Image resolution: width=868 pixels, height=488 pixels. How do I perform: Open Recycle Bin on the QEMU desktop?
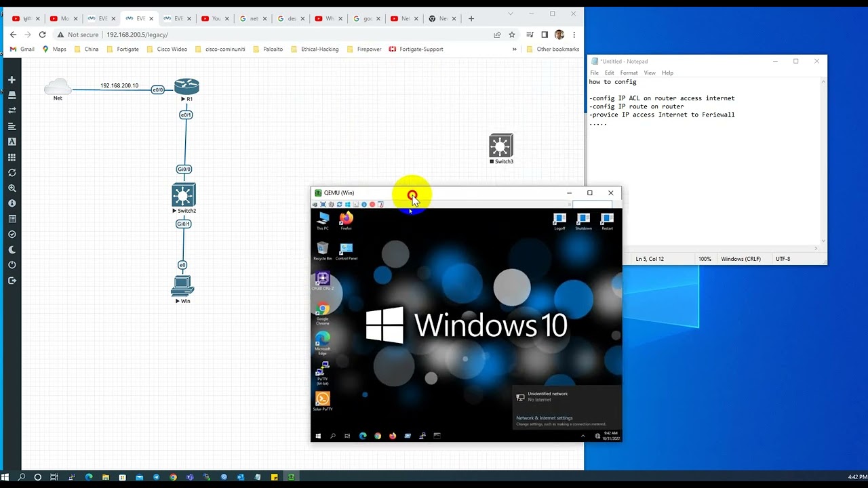pyautogui.click(x=323, y=251)
